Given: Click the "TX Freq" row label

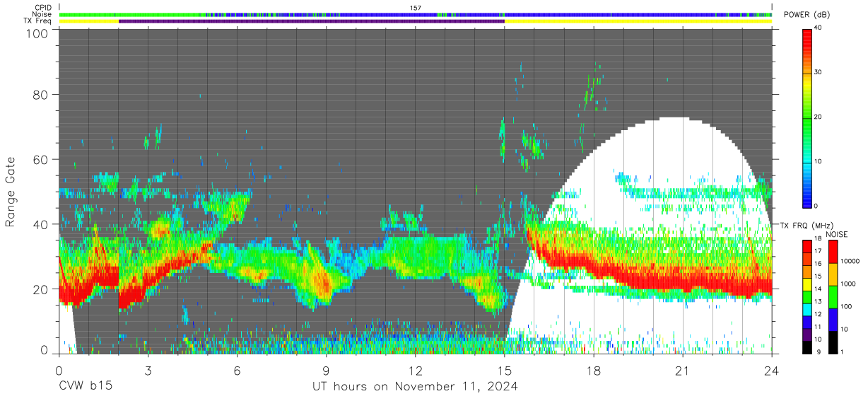Looking at the screenshot, I should point(38,21).
